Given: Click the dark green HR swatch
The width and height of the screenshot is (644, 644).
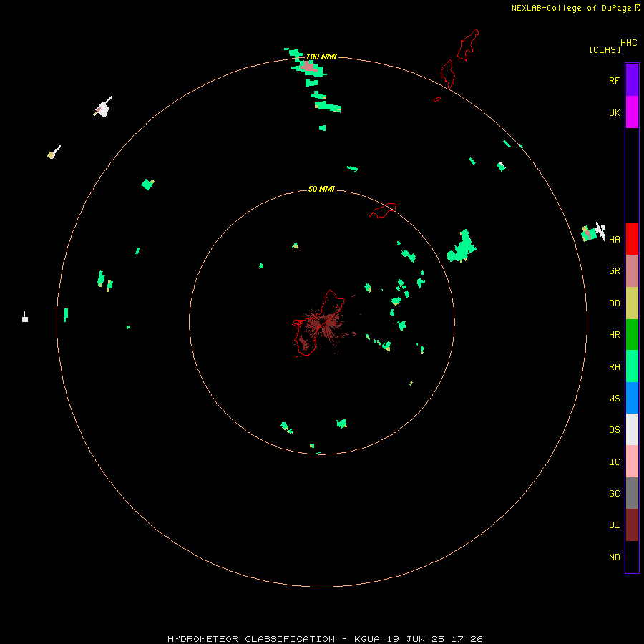Looking at the screenshot, I should click(632, 334).
